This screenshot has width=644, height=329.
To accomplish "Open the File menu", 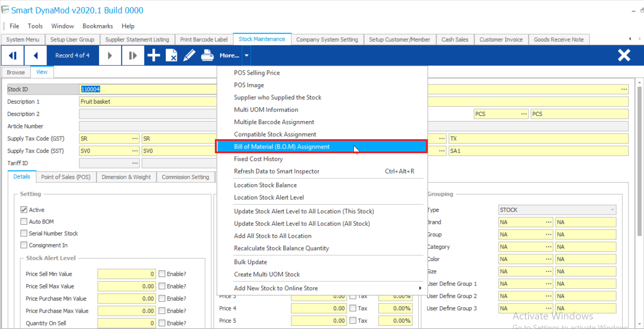I will (x=14, y=26).
